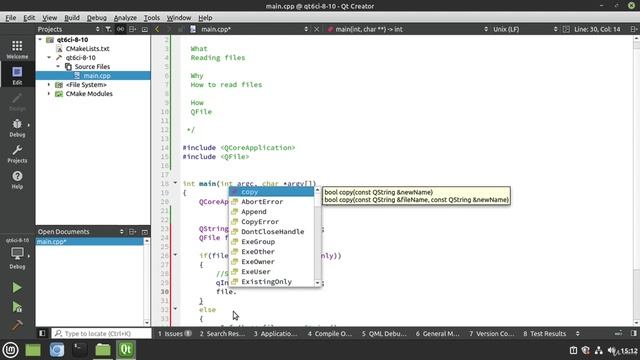Show the 4 Compile Output pane
The height and width of the screenshot is (360, 640).
[330, 333]
